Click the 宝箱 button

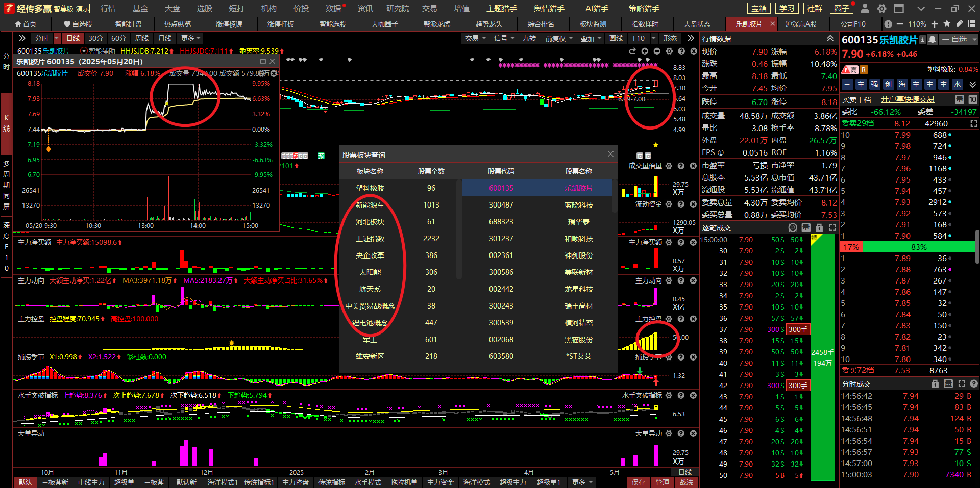point(759,8)
